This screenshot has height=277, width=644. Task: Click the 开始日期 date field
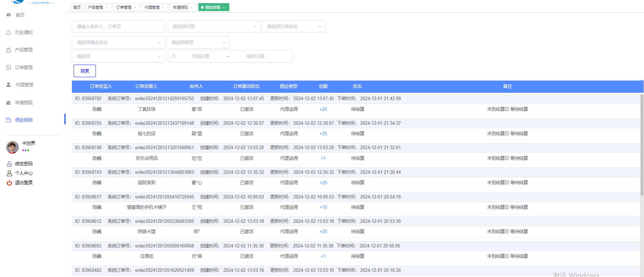pyautogui.click(x=200, y=56)
